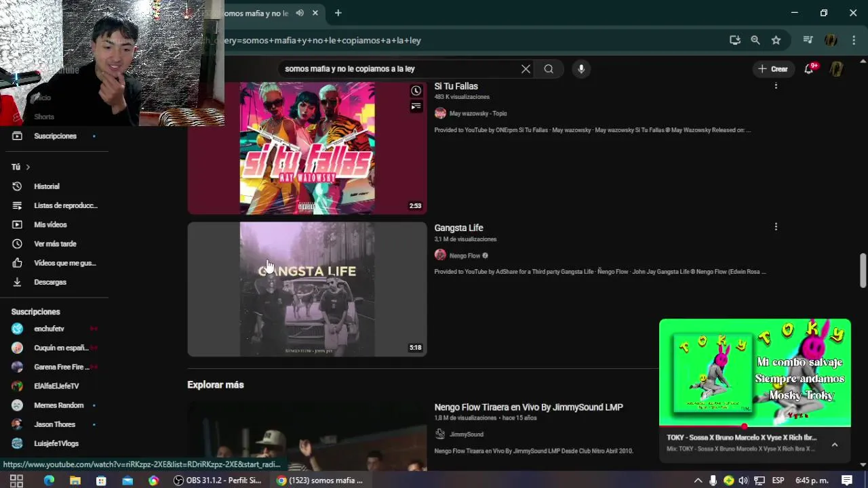Expand the Tú section chevron
The image size is (868, 488).
[28, 167]
